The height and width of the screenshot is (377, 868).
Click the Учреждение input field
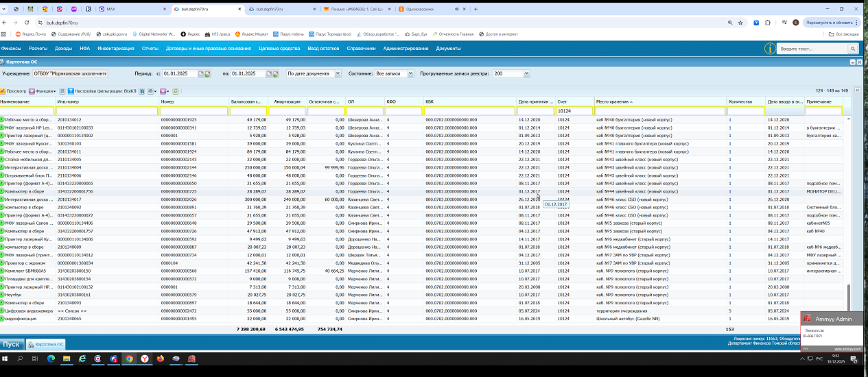coord(71,73)
